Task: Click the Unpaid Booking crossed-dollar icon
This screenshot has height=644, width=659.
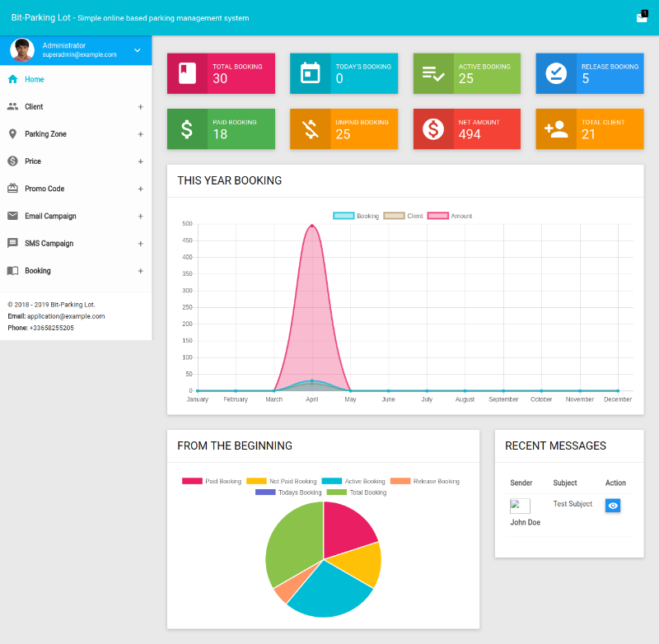Action: pyautogui.click(x=310, y=129)
